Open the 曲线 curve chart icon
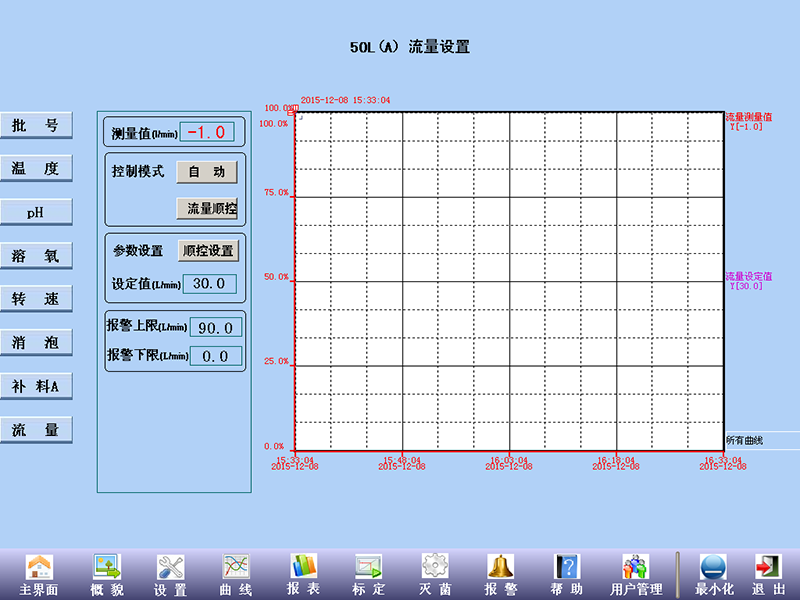 point(236,567)
